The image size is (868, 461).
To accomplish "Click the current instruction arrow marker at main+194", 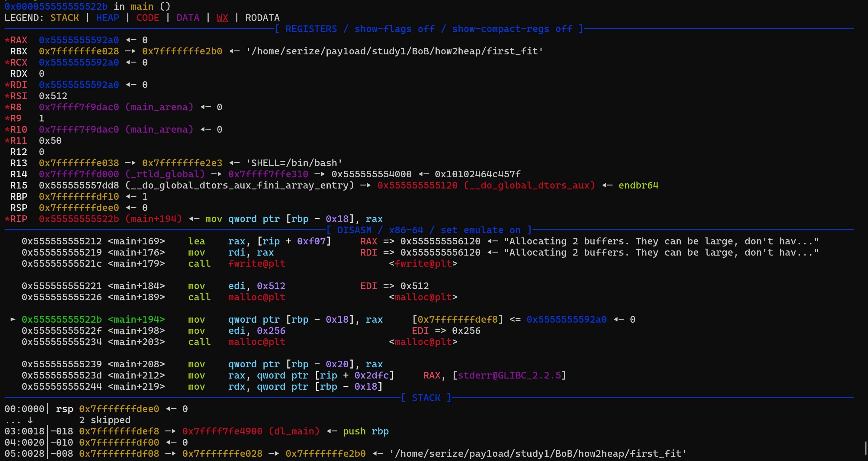I will pos(13,319).
